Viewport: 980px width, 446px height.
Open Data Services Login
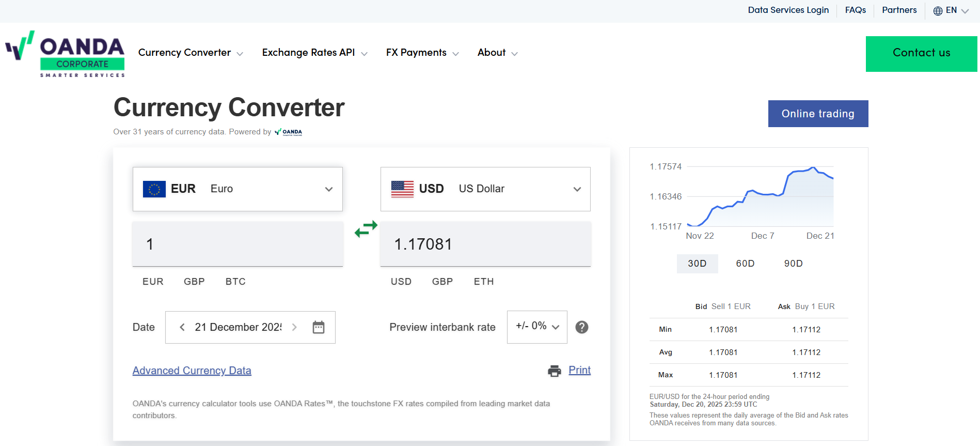tap(788, 10)
